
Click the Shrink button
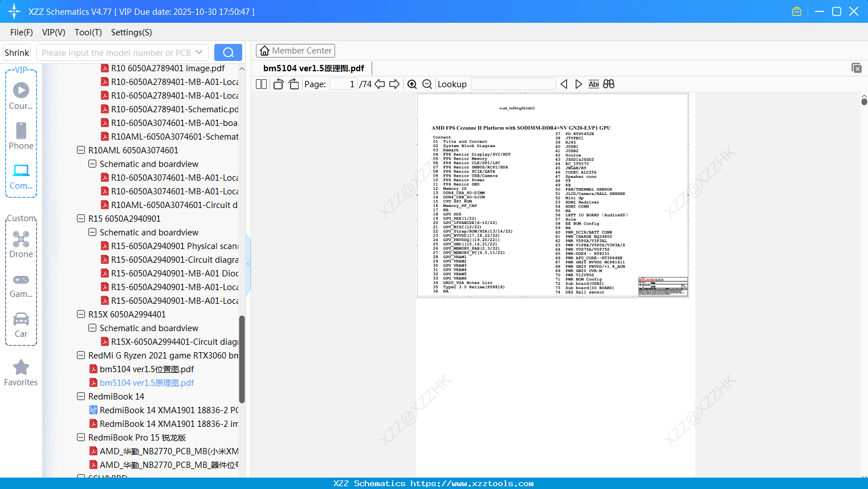click(17, 52)
